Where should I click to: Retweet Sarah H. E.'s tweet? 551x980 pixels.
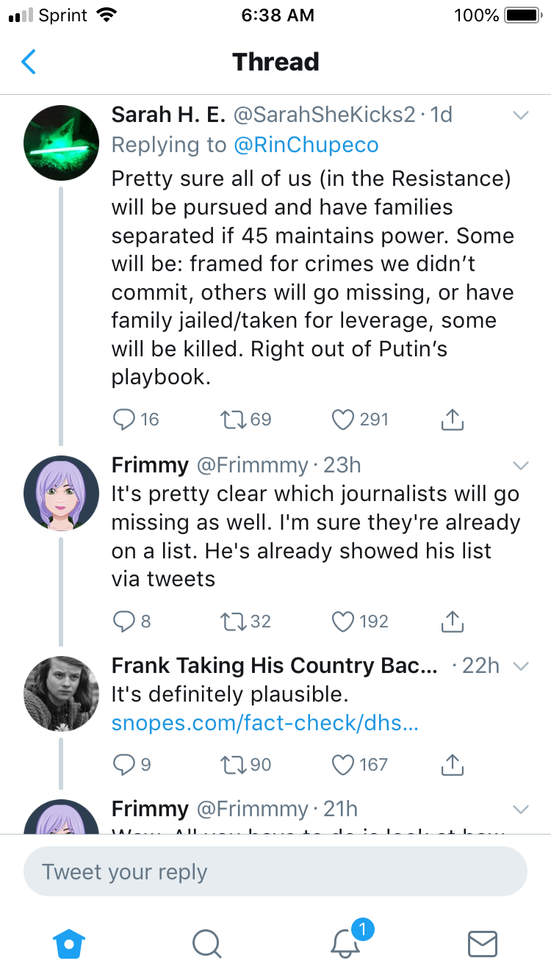point(234,419)
